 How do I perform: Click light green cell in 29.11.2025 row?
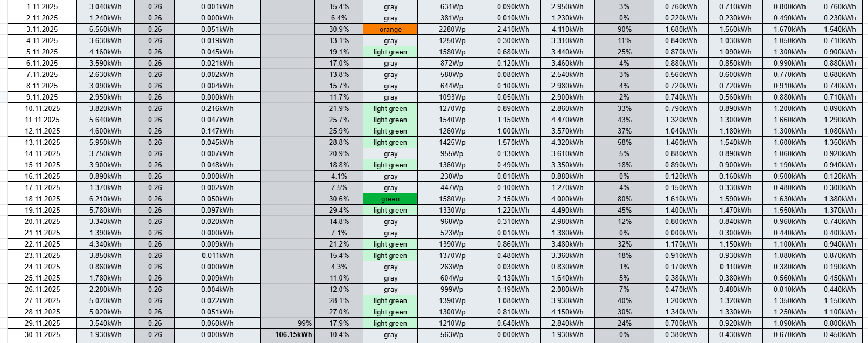click(390, 323)
